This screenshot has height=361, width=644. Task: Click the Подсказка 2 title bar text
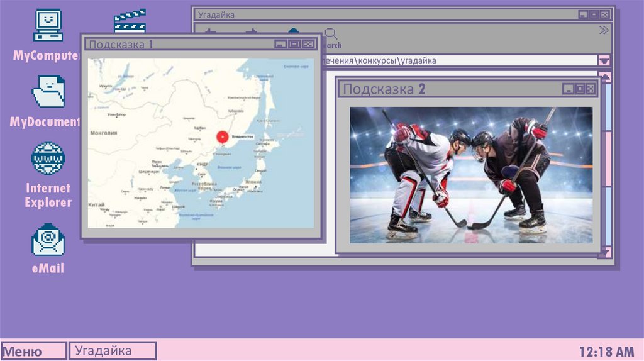click(384, 89)
